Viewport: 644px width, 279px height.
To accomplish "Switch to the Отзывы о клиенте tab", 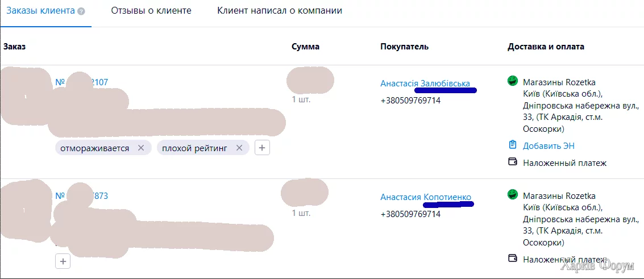I will point(151,11).
